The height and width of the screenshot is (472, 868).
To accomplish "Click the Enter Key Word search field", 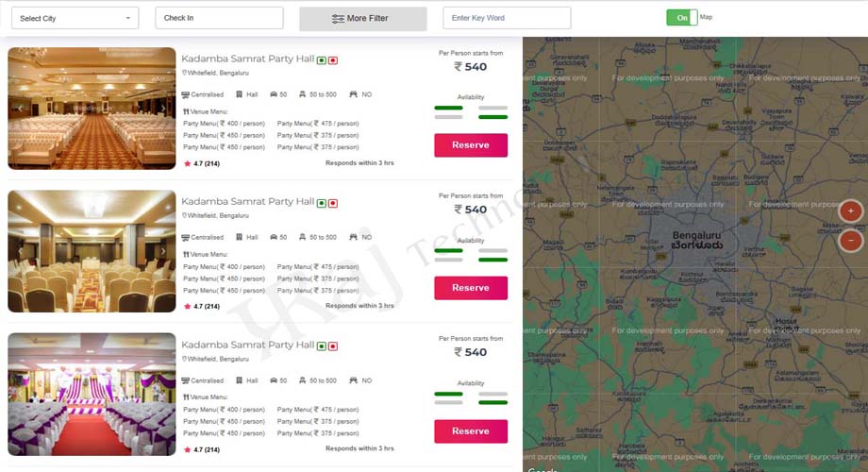I will 507,18.
